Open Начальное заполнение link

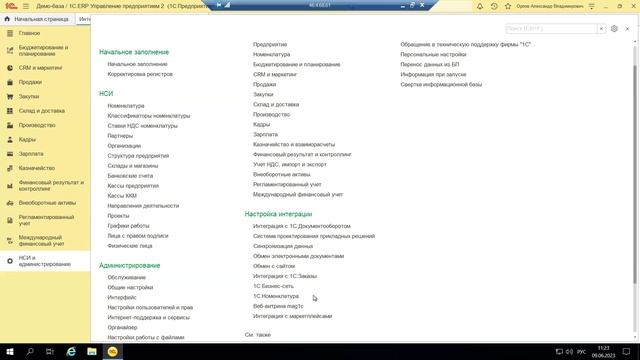[137, 64]
